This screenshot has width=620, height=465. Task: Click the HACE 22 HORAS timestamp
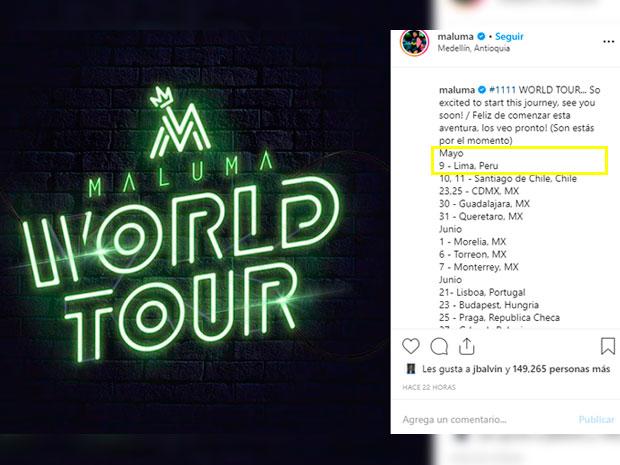coord(429,388)
